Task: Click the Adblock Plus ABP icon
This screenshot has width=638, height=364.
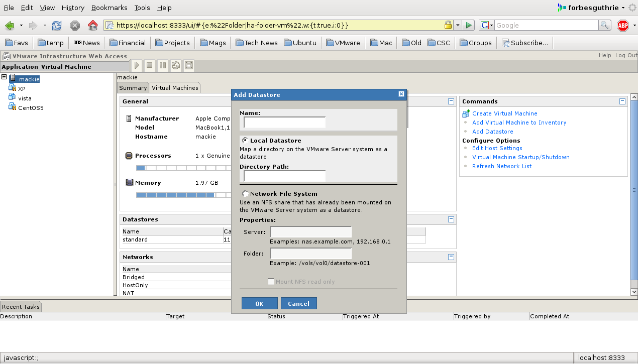Action: coord(623,25)
